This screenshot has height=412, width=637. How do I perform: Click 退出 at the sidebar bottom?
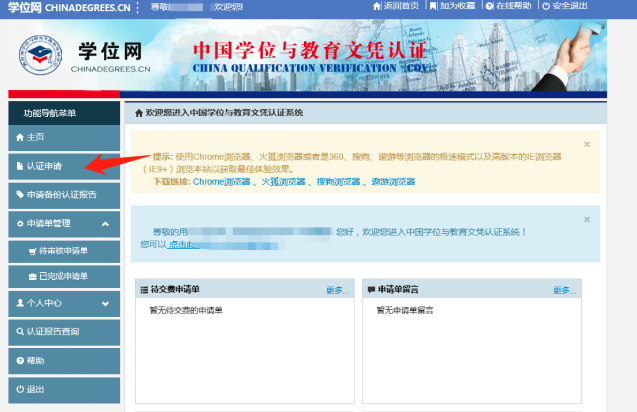pyautogui.click(x=64, y=390)
